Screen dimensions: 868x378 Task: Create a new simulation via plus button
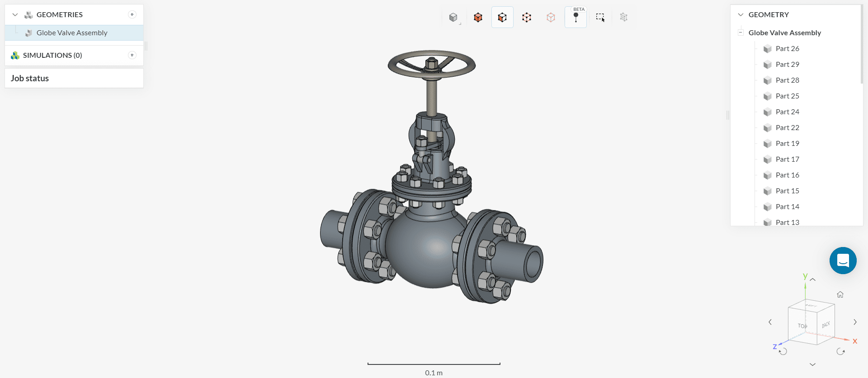click(132, 55)
